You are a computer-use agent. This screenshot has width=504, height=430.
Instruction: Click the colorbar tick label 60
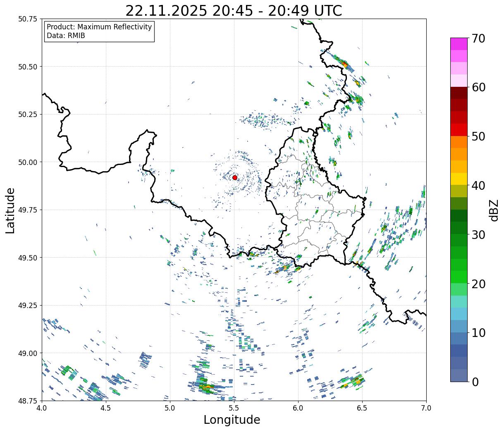tap(478, 87)
